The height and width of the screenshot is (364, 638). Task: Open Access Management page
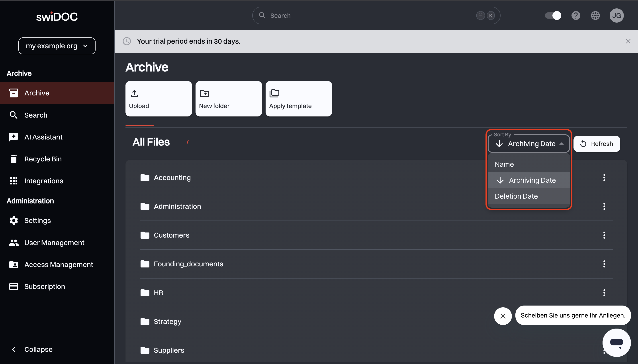[57, 265]
